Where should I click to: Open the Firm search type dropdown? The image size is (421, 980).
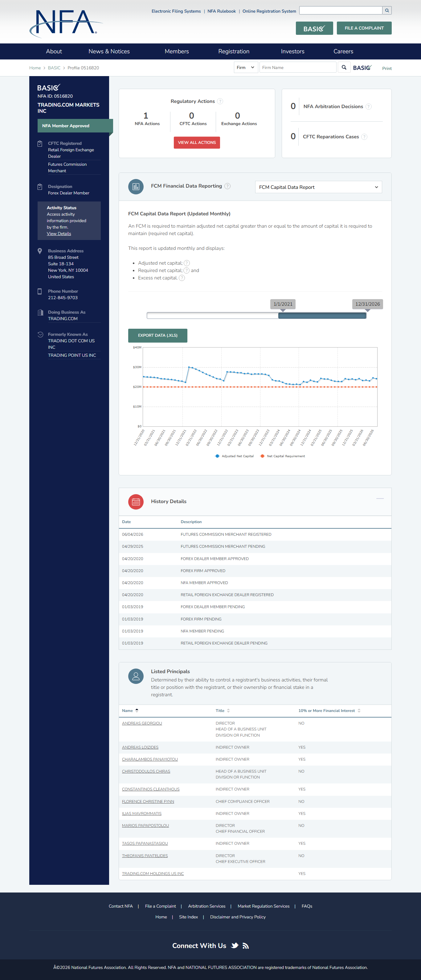pos(246,67)
